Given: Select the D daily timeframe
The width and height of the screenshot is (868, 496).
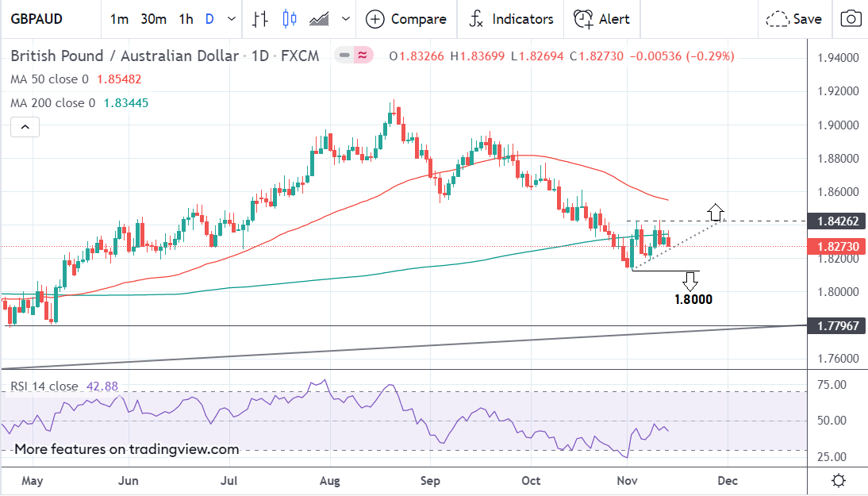Looking at the screenshot, I should [209, 19].
